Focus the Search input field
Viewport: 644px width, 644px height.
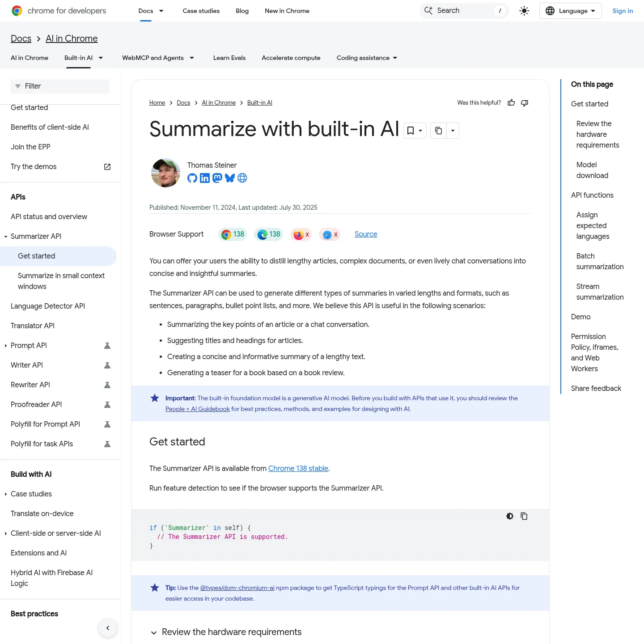coord(464,11)
